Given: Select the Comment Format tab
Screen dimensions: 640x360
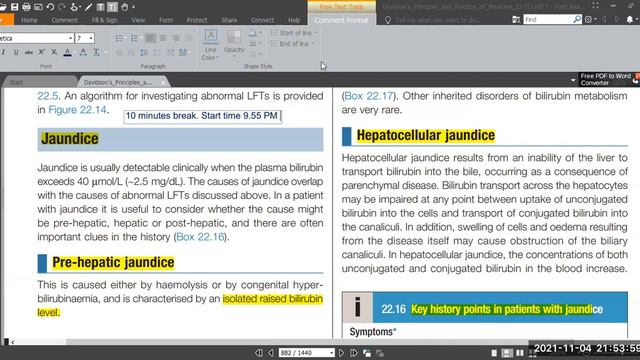Looking at the screenshot, I should coord(341,20).
